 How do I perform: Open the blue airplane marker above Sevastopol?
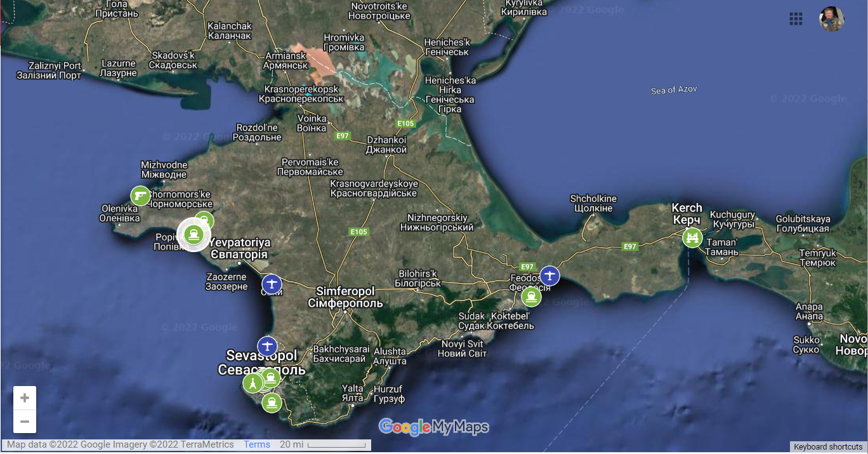[x=267, y=346]
